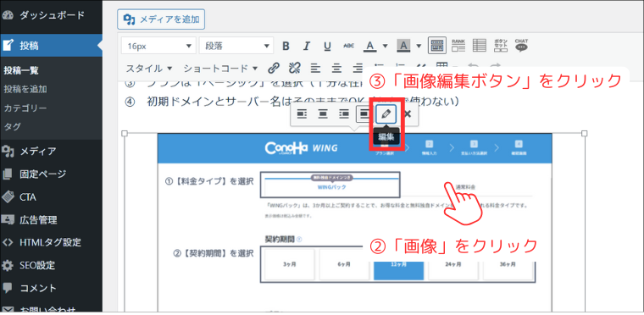Viewport: 644px width, 315px height.
Task: Open SEO設定 in the sidebar
Action: [x=51, y=265]
